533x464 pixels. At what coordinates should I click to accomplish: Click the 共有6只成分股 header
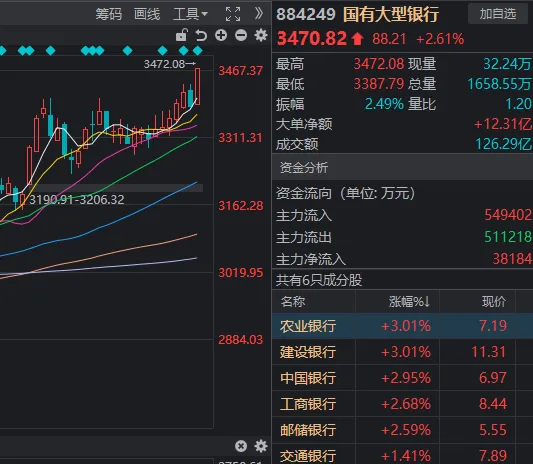coord(319,280)
